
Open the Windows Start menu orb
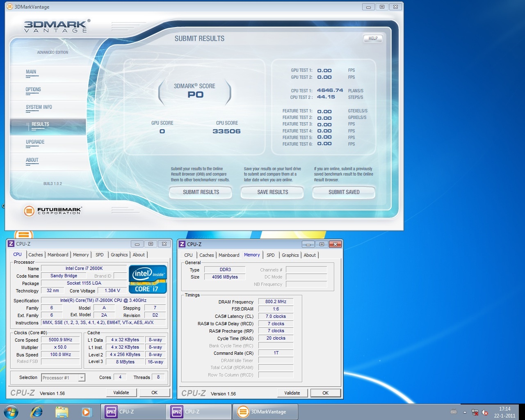(11, 411)
